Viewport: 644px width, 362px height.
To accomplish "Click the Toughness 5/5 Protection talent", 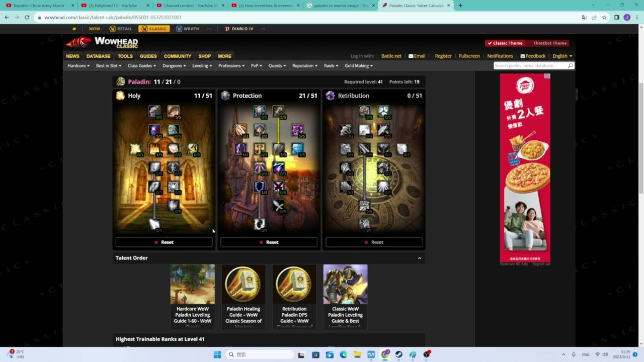I will 297,130.
